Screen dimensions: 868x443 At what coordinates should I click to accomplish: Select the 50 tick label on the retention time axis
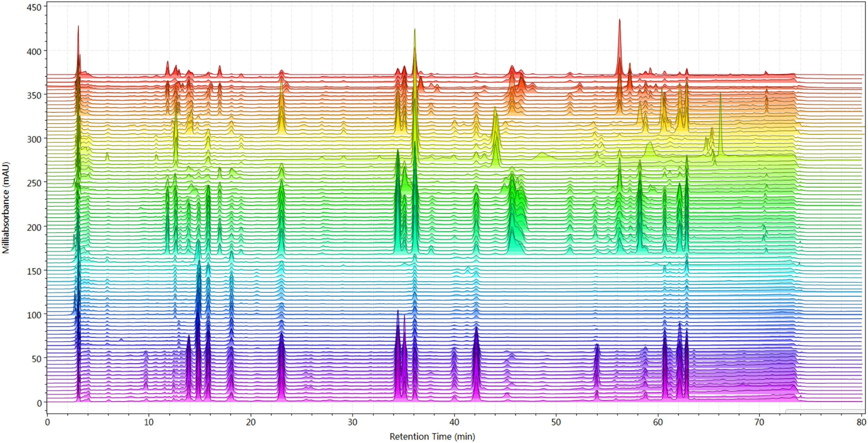point(556,422)
